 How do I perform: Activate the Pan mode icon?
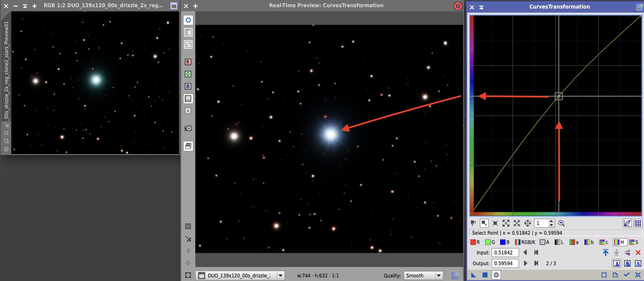click(528, 223)
